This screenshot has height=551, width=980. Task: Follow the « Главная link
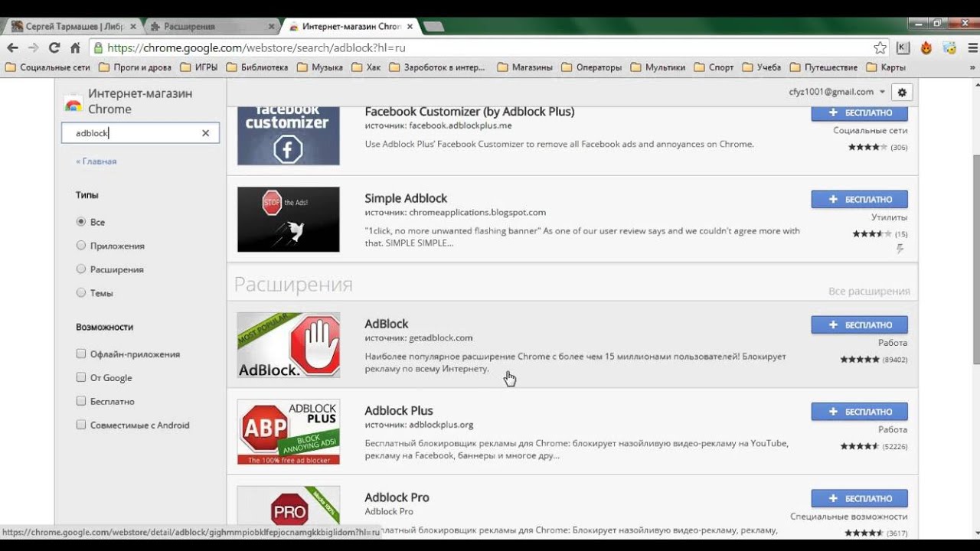coord(96,161)
